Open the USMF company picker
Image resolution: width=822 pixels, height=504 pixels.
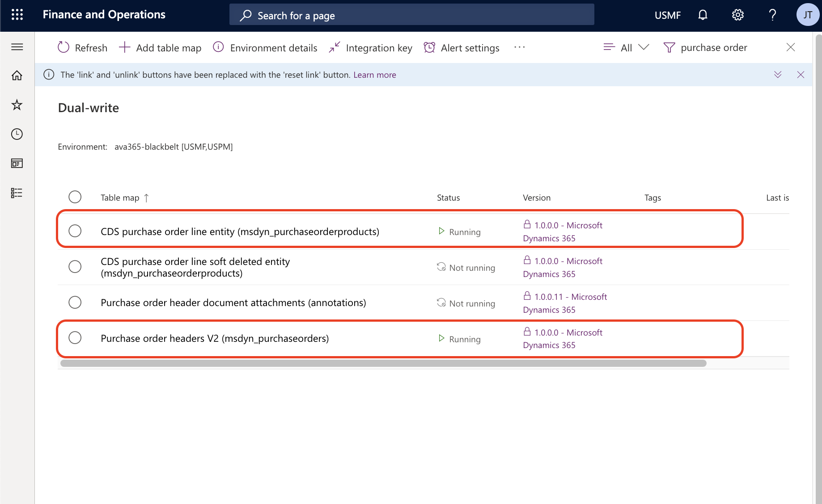(667, 15)
